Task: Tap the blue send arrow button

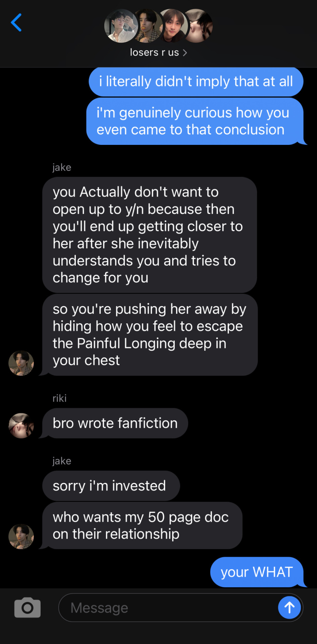Action: pyautogui.click(x=289, y=607)
